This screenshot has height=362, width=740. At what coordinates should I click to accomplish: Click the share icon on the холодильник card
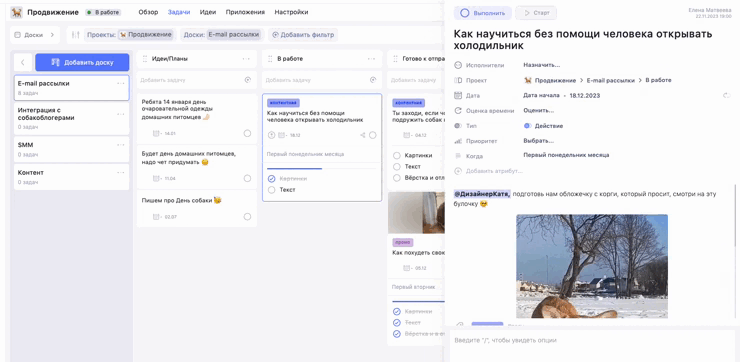(x=362, y=135)
